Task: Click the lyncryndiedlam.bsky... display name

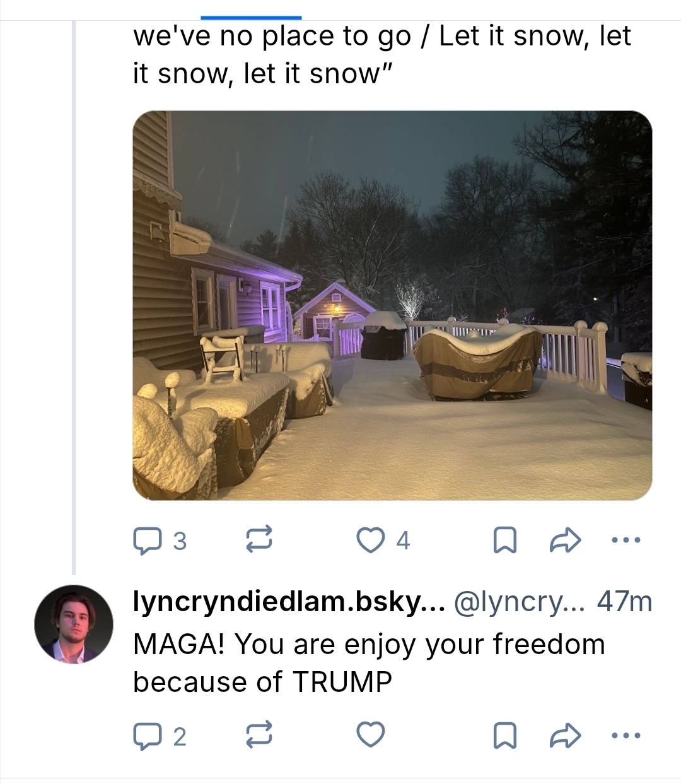Action: [x=288, y=603]
